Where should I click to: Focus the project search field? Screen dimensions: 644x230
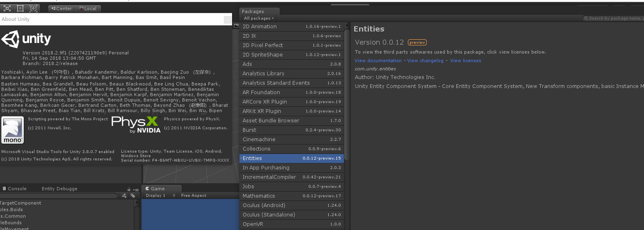tap(59, 196)
